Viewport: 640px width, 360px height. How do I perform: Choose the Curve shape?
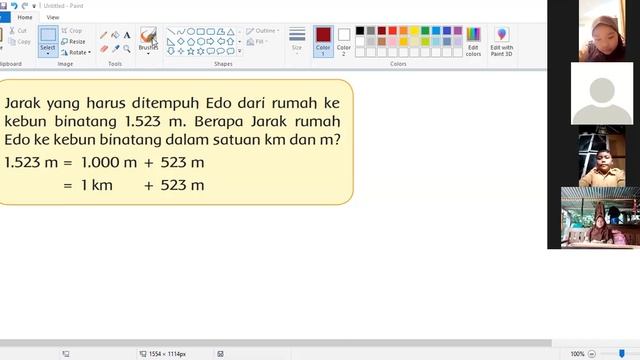click(181, 31)
